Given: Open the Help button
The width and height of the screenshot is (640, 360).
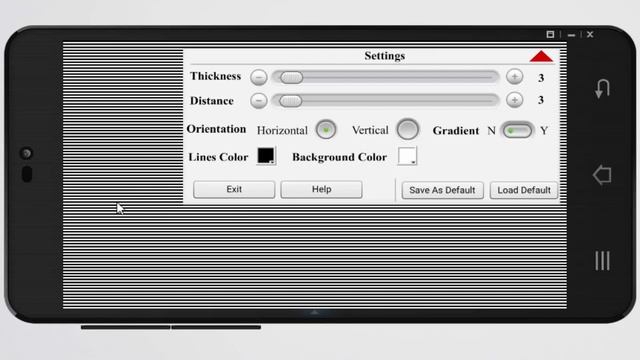Looking at the screenshot, I should [x=321, y=189].
